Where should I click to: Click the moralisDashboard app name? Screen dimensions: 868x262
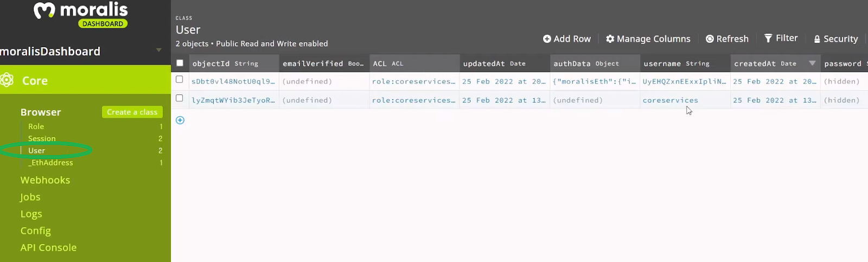point(50,52)
